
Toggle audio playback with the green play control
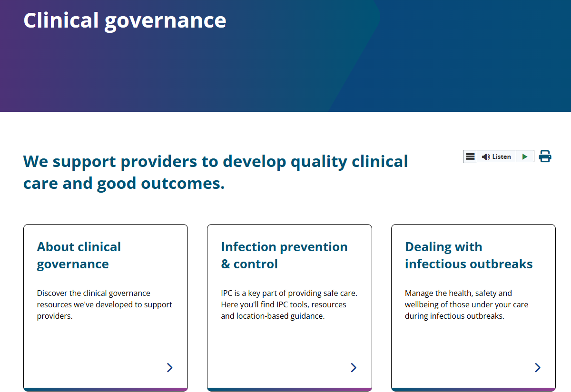(x=525, y=156)
